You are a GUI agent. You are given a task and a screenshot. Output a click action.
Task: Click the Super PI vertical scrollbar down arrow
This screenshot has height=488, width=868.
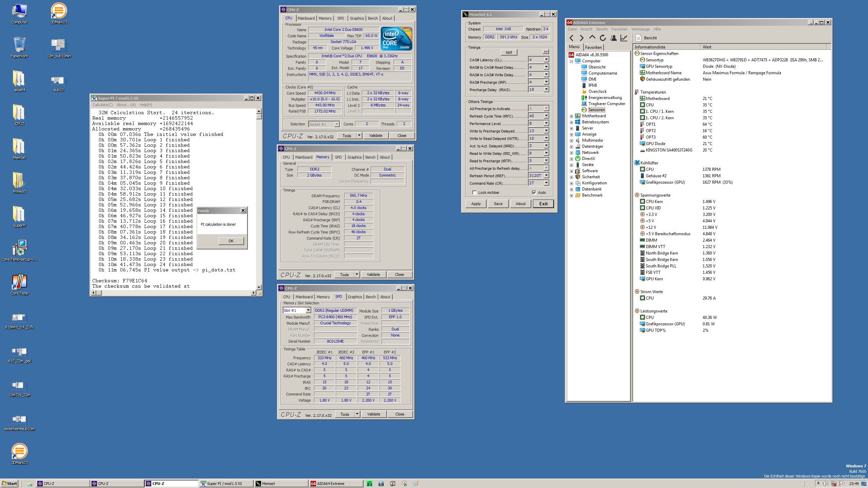259,287
